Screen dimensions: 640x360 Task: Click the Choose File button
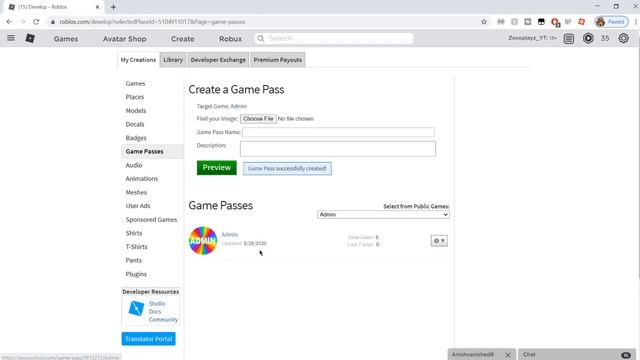[258, 119]
